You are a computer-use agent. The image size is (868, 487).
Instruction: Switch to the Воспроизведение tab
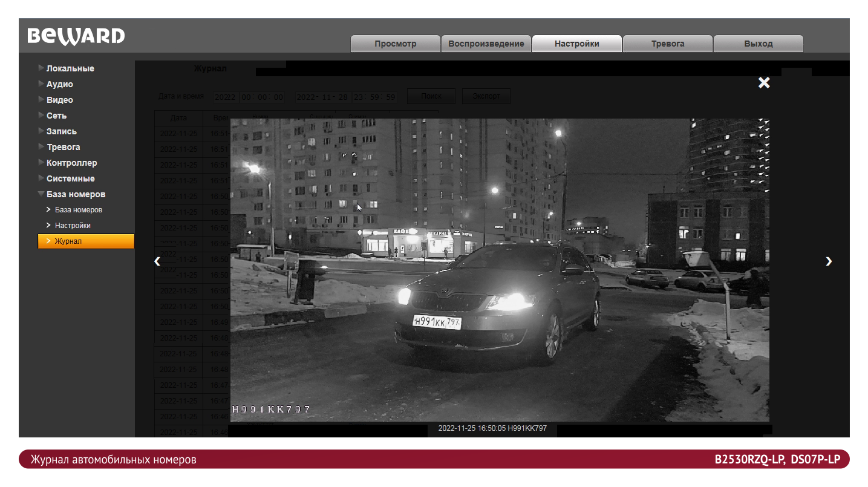click(x=486, y=44)
